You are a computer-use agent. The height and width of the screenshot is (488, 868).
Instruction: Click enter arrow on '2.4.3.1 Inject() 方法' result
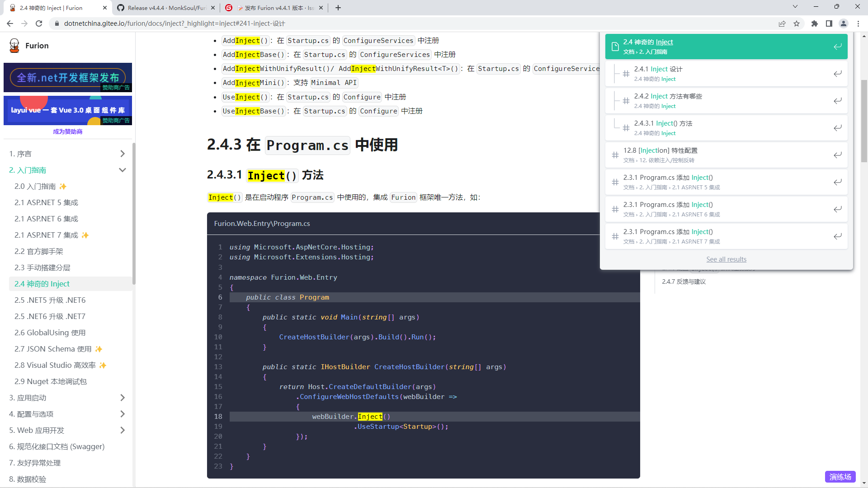pyautogui.click(x=838, y=128)
